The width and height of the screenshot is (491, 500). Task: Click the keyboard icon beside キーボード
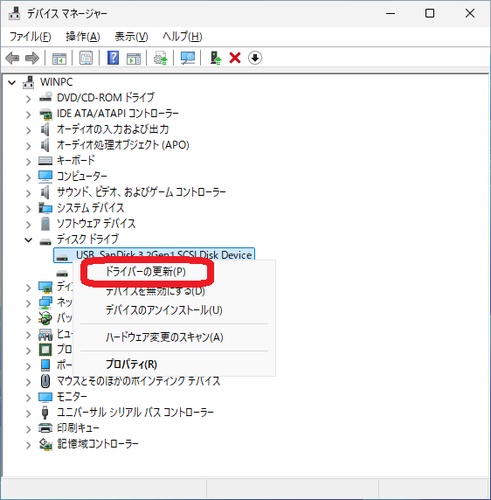tap(45, 161)
